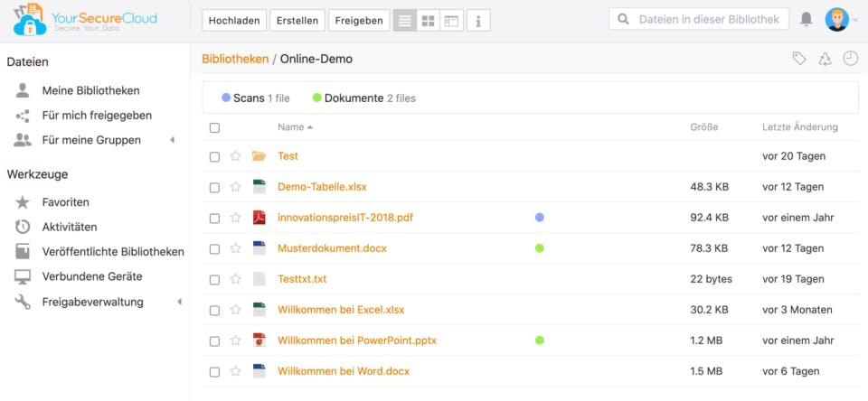
Task: Open Verbundene Geräte in sidebar
Action: coord(92,276)
